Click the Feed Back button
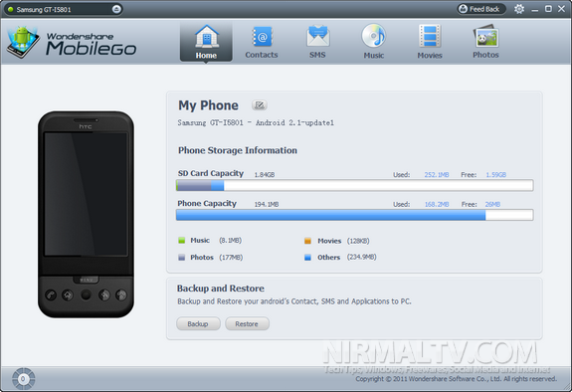The height and width of the screenshot is (392, 572). [x=481, y=9]
